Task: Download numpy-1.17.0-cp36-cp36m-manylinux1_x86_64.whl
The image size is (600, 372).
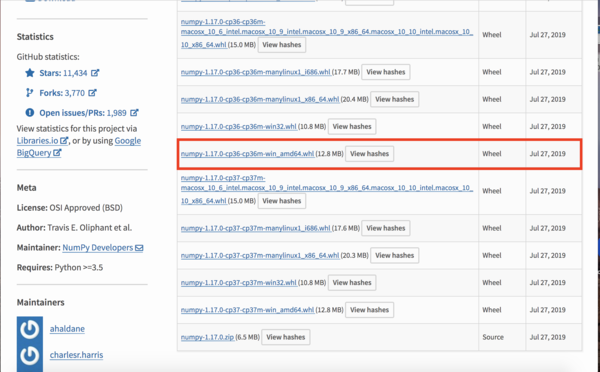Action: coord(260,99)
